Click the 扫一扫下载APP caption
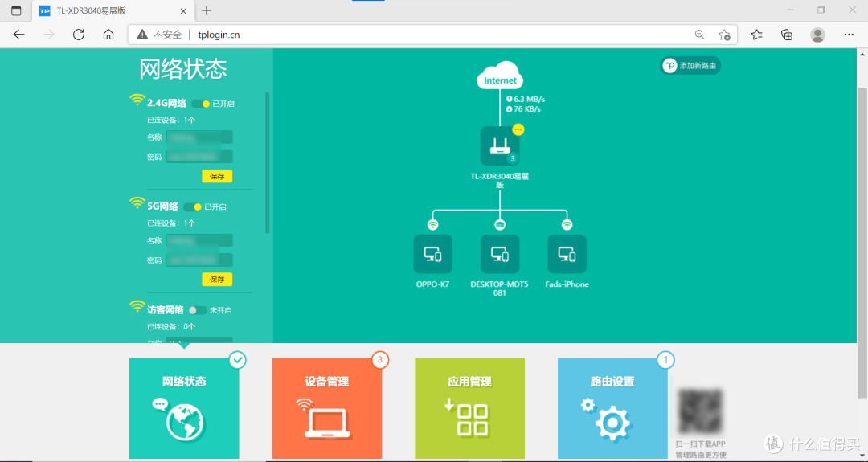Viewport: 868px width, 462px height. (x=700, y=444)
